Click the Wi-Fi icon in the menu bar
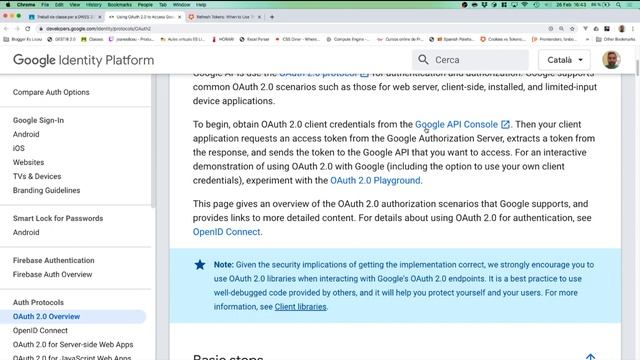The width and height of the screenshot is (640, 360). 525,5
